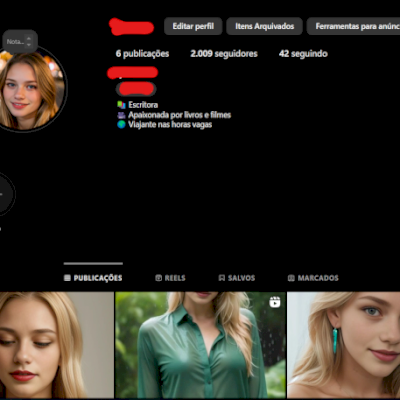Open the post with closed-eyes portrait
This screenshot has height=400, width=400.
click(57, 345)
